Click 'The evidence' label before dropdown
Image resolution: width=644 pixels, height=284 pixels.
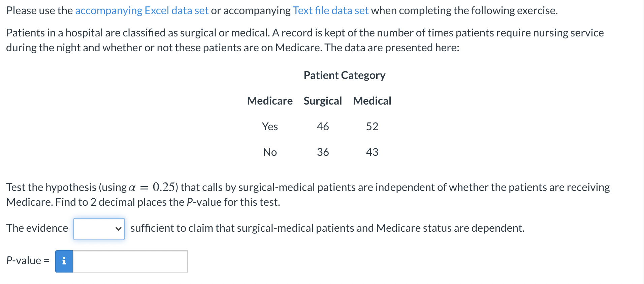pos(37,228)
